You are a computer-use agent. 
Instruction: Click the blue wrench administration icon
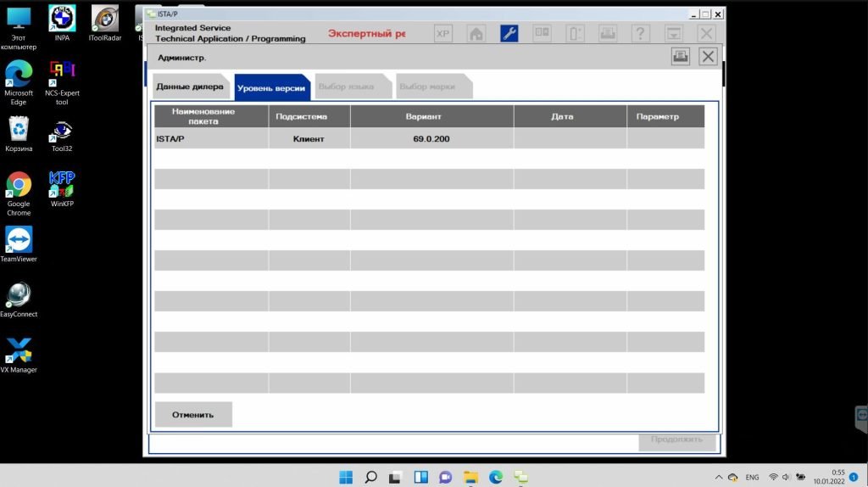point(509,34)
